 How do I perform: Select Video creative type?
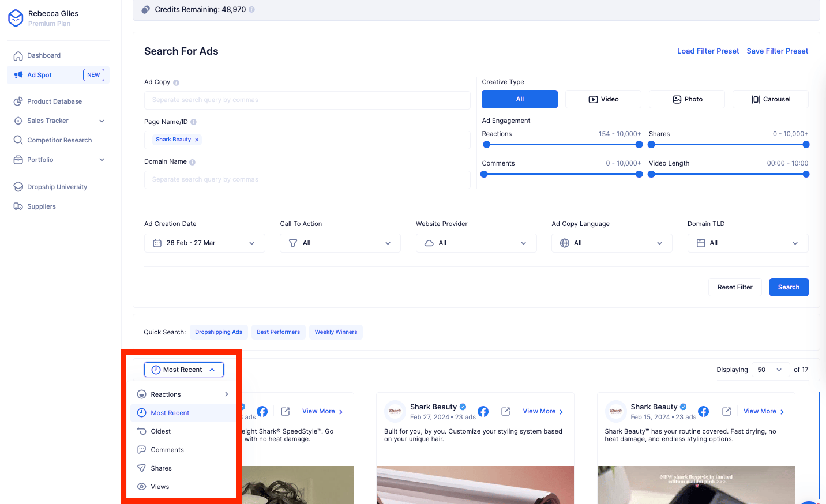click(603, 99)
